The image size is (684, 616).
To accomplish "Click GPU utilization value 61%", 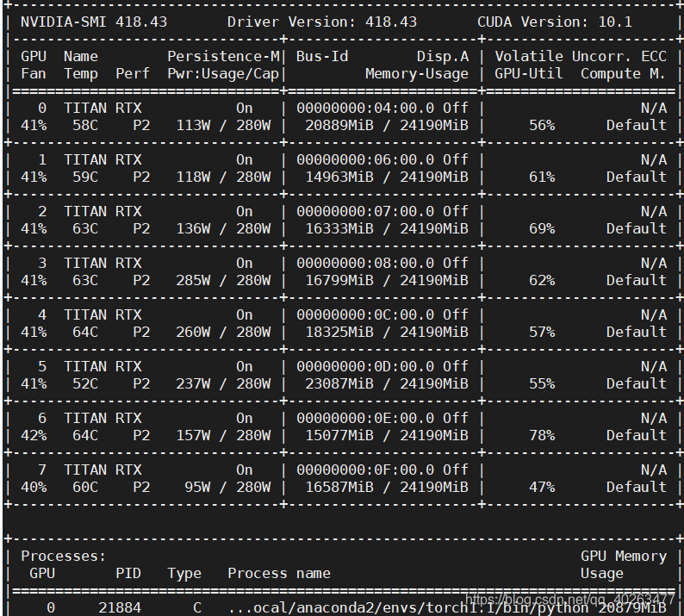I will 542,177.
